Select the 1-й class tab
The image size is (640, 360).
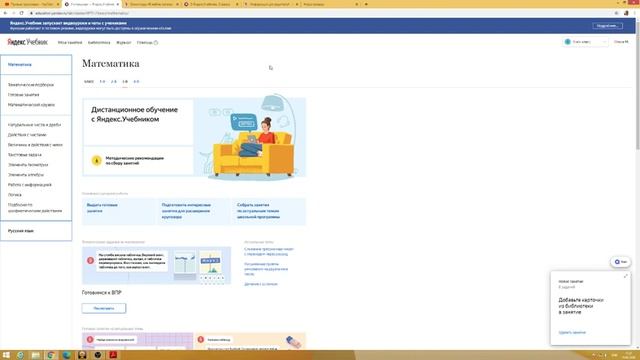click(102, 82)
